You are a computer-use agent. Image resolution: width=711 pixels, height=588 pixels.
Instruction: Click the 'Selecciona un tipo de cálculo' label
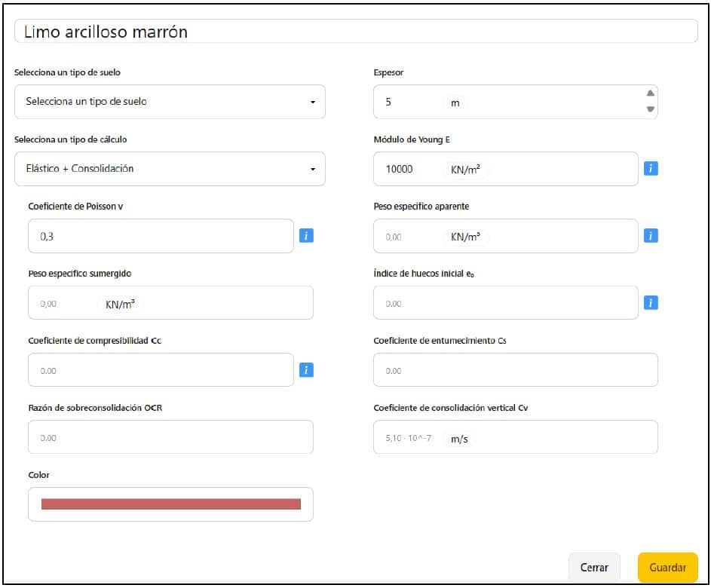[x=70, y=139]
